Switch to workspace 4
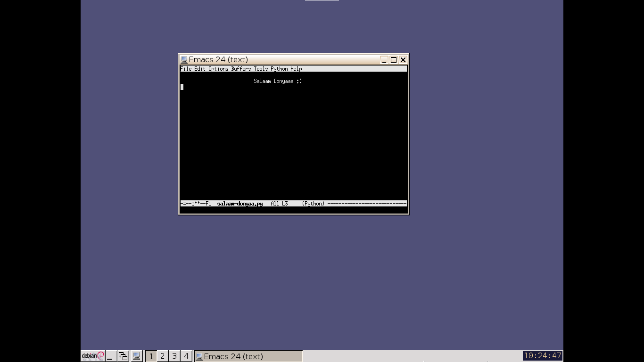The height and width of the screenshot is (362, 644). pyautogui.click(x=186, y=356)
